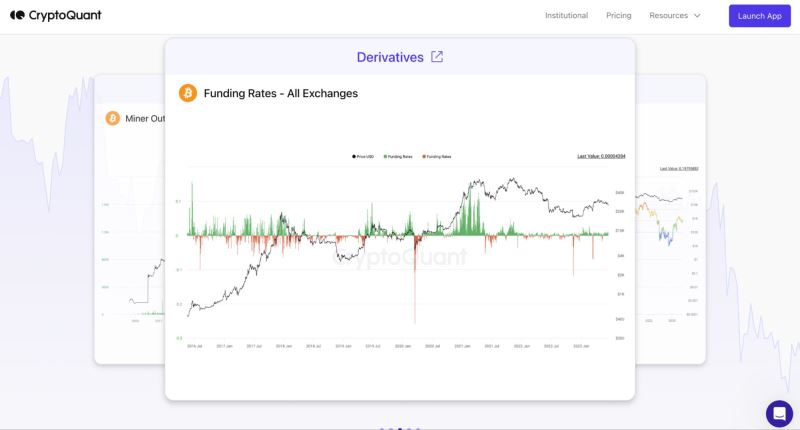Click the CryptoQuant logo
Viewport: 800px width, 430px height.
(x=56, y=16)
